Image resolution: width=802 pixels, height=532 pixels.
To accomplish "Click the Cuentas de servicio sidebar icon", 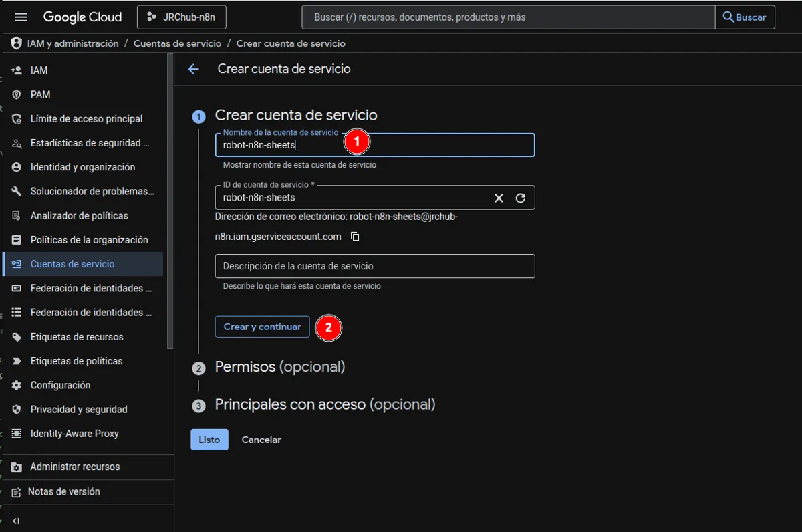I will pos(17,264).
